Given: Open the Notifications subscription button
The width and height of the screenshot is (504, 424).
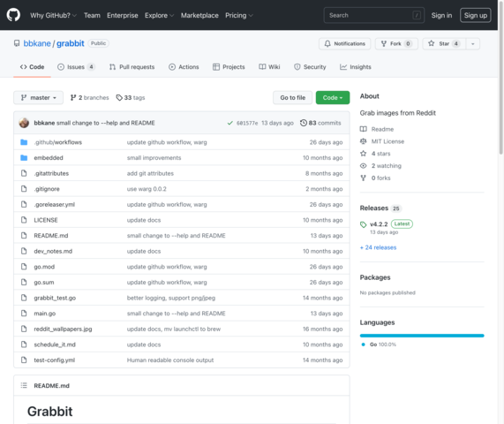Looking at the screenshot, I should (x=344, y=44).
